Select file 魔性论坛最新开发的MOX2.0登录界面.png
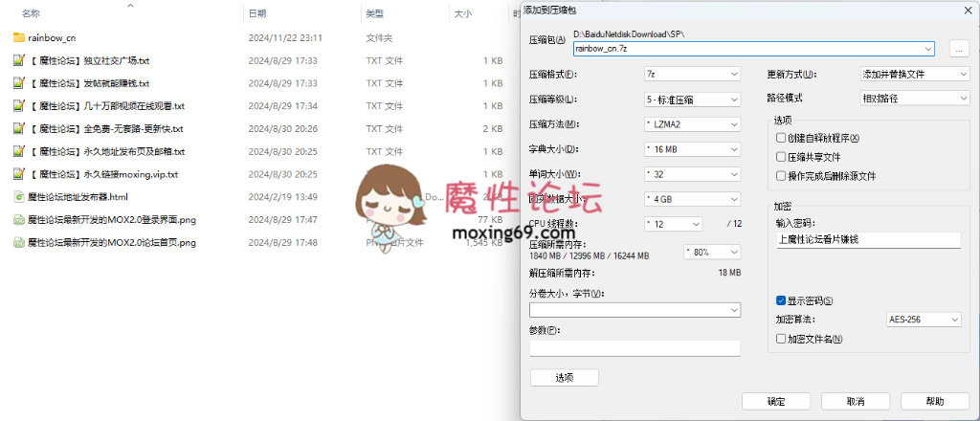The image size is (980, 421). [112, 220]
